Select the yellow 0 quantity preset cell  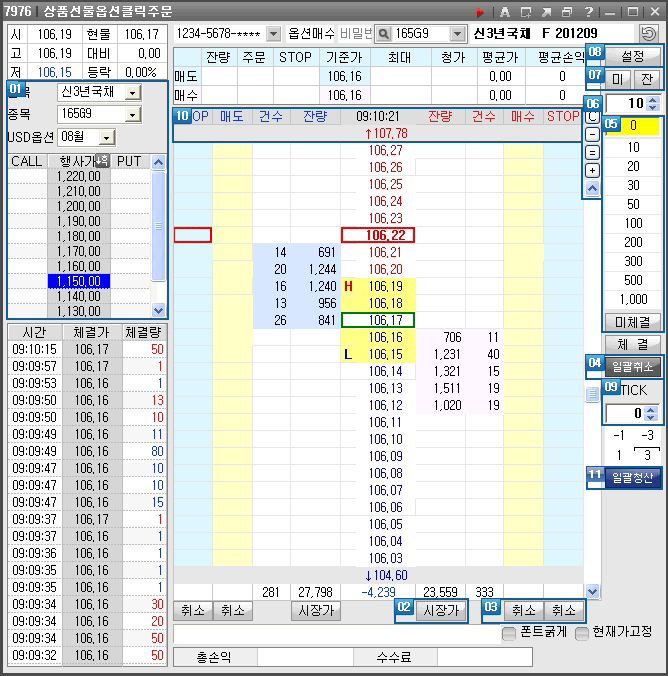coord(632,127)
